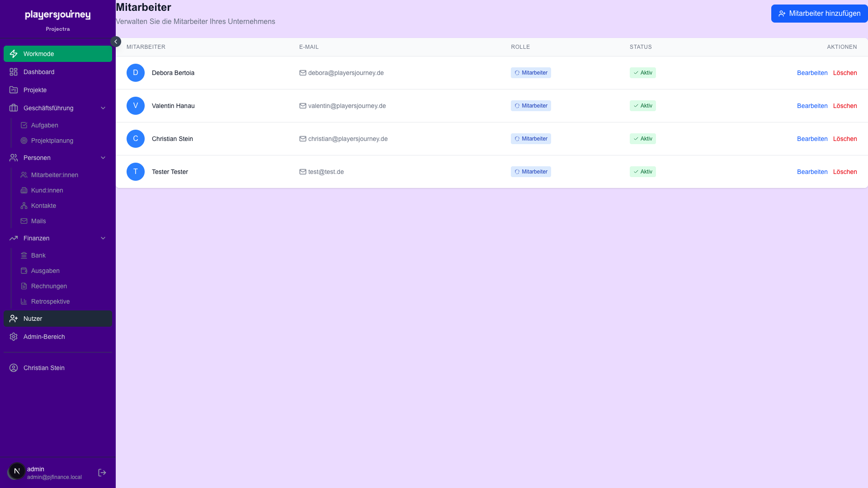
Task: Go to Kund:innen in sidebar
Action: [47, 190]
